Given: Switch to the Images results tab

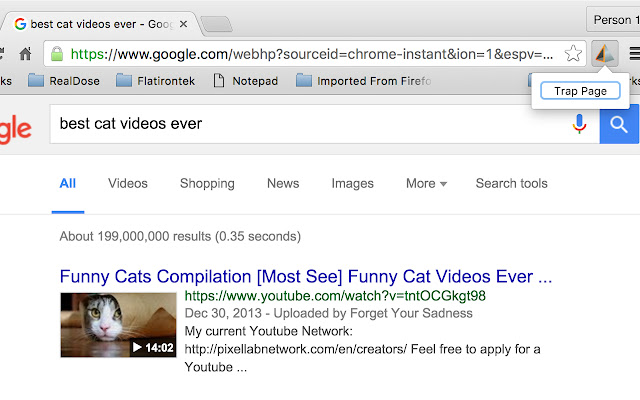Looking at the screenshot, I should 352,183.
